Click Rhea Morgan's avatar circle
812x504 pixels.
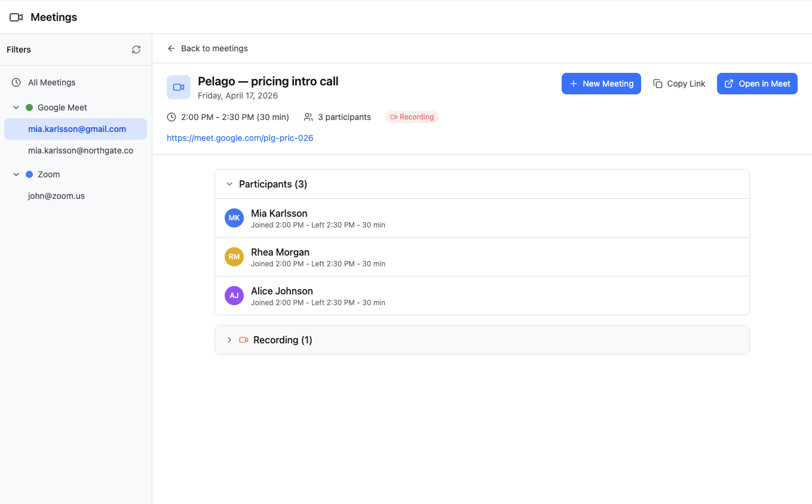point(234,256)
